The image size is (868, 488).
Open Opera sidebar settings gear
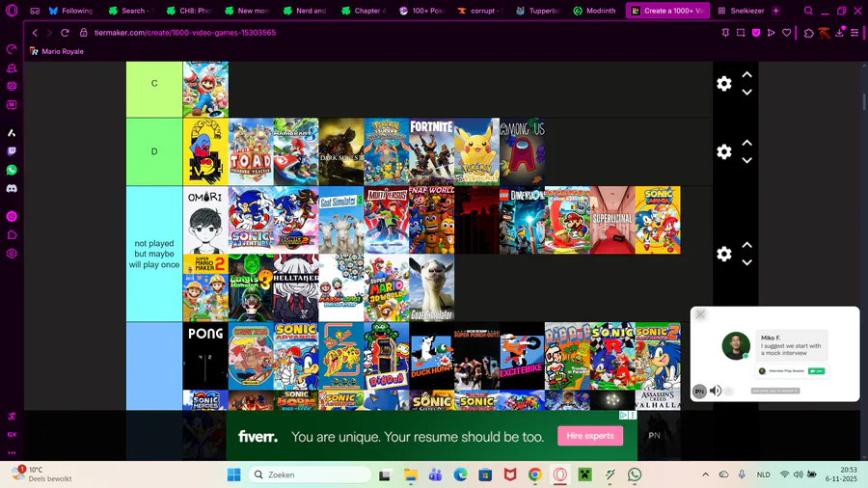tap(12, 254)
